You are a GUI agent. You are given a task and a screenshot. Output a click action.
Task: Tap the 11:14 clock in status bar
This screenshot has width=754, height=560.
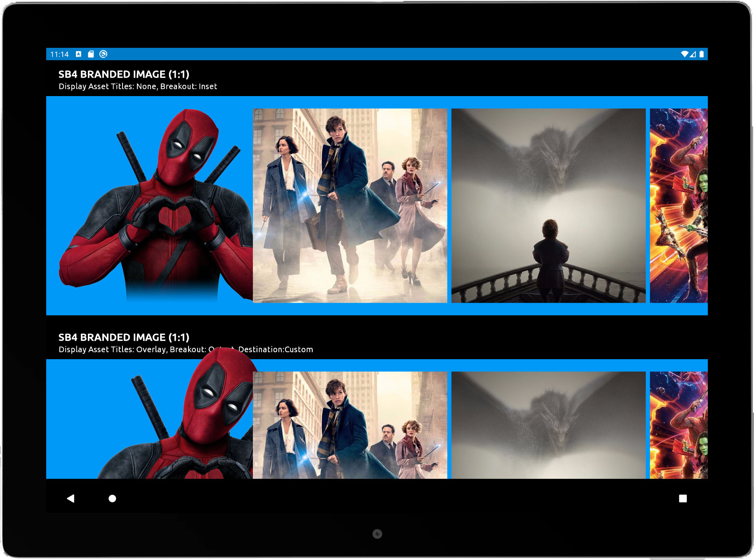[x=59, y=54]
